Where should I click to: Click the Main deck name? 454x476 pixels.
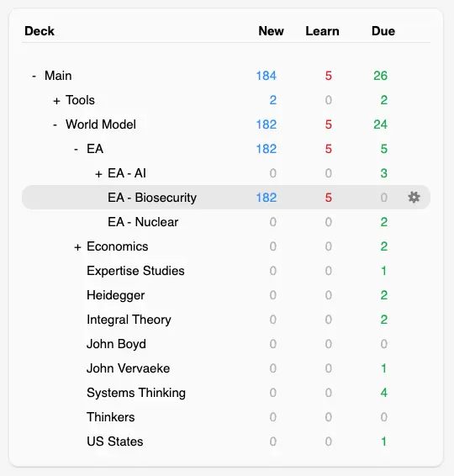[x=58, y=76]
